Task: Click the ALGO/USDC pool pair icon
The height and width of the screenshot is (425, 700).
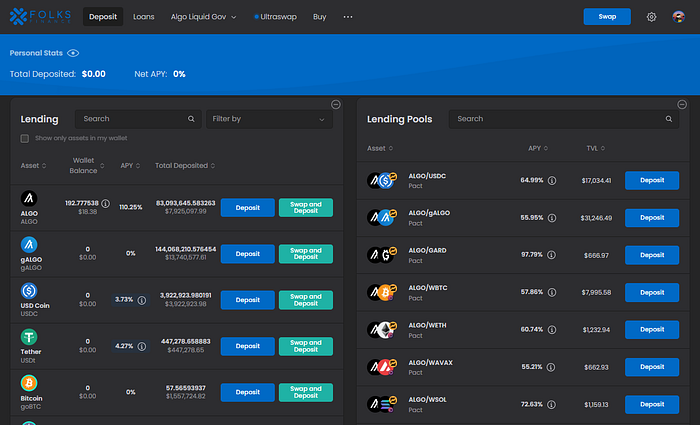Action: [382, 180]
